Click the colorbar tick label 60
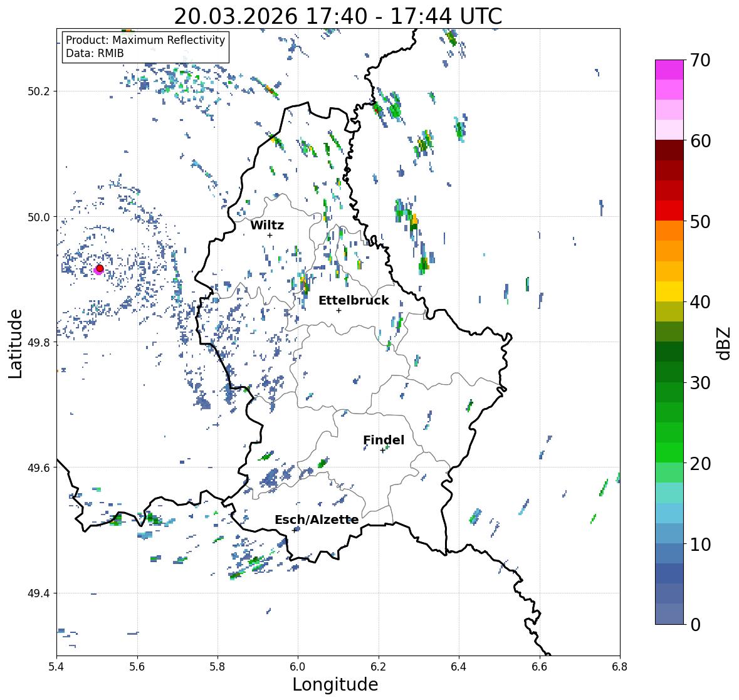This screenshot has height=700, width=739. [x=700, y=141]
